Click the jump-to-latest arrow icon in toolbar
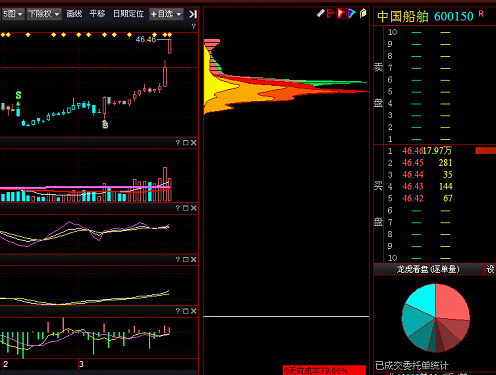496x375 pixels. [193, 14]
